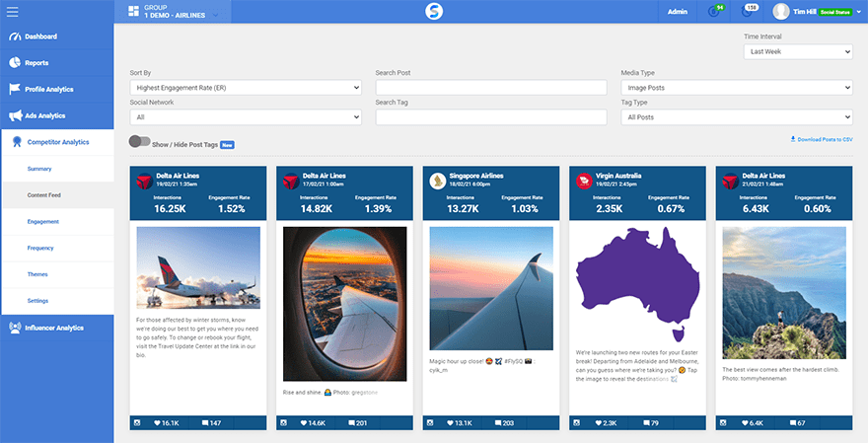Click the central S logo
Image resolution: width=868 pixels, height=443 pixels.
click(x=434, y=11)
